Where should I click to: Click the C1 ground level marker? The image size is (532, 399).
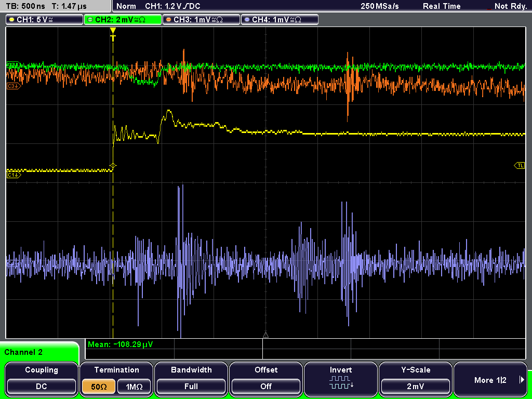pyautogui.click(x=14, y=175)
